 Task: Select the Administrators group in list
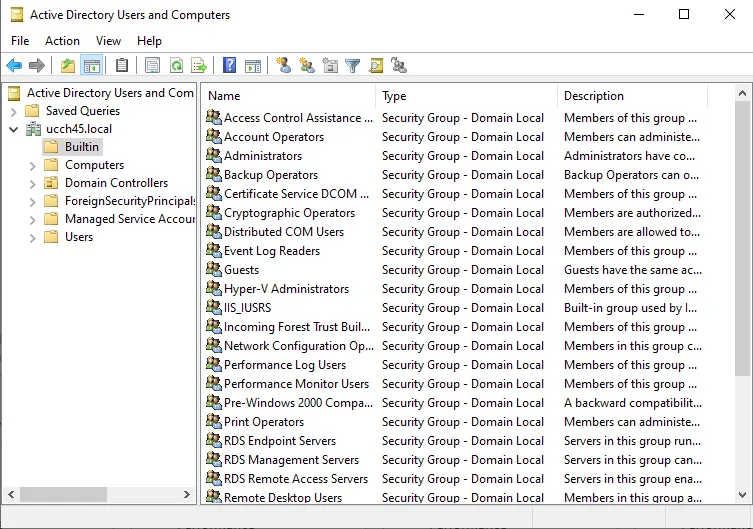[x=262, y=156]
